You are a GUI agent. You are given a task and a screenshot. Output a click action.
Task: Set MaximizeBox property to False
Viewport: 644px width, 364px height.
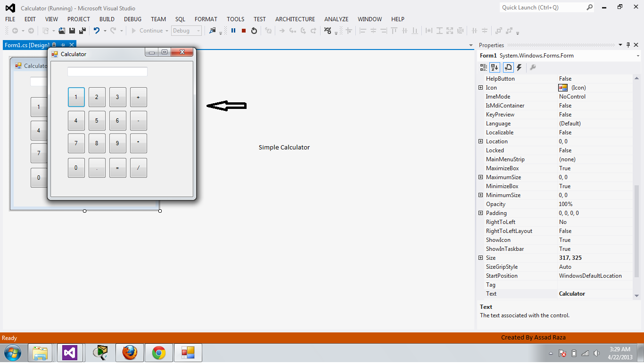[580, 168]
